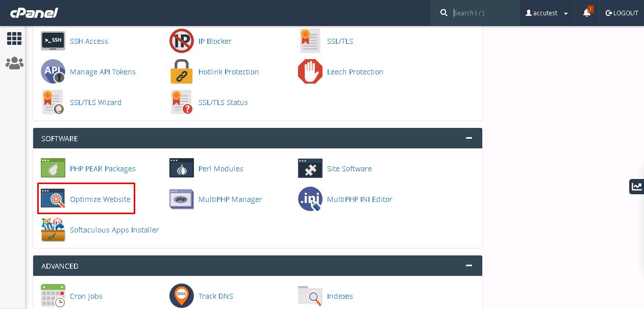The height and width of the screenshot is (309, 644).
Task: Click the SOFTWARE section header text
Action: point(60,139)
